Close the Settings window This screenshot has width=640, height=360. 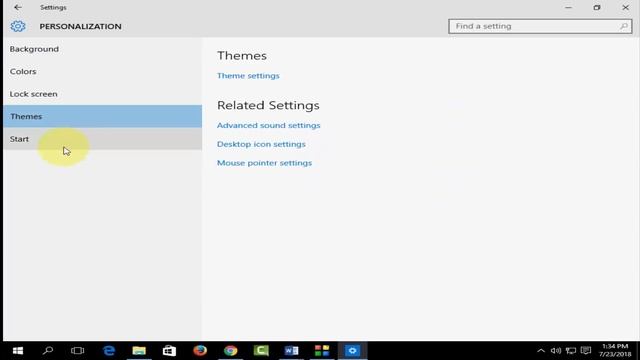pos(625,7)
